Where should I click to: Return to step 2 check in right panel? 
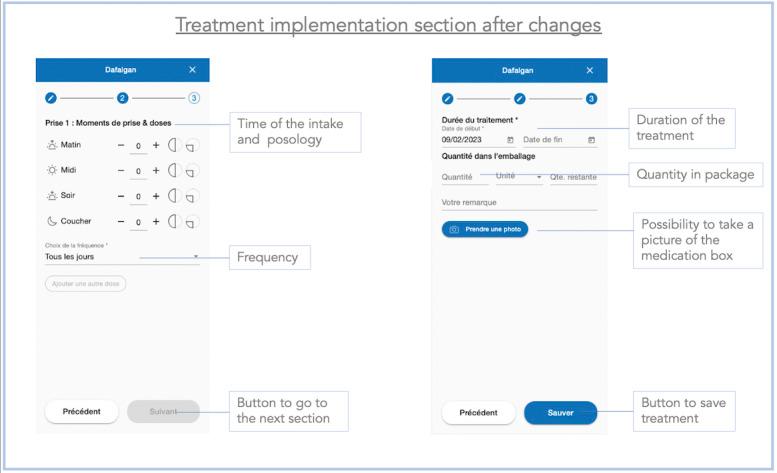click(x=519, y=99)
